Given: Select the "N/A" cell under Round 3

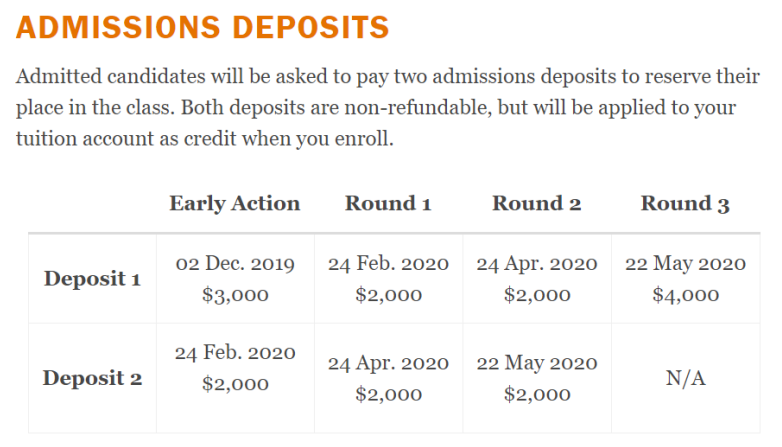Looking at the screenshot, I should [x=685, y=379].
